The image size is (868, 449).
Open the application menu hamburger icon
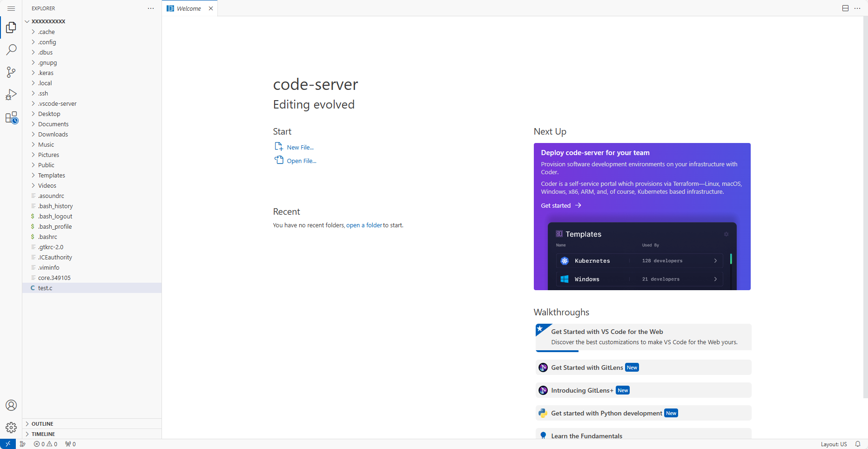click(11, 8)
